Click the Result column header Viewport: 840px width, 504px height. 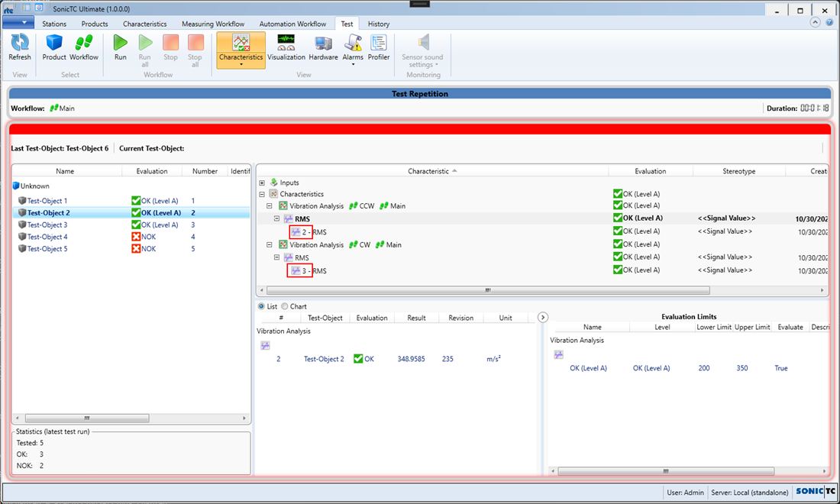point(416,318)
